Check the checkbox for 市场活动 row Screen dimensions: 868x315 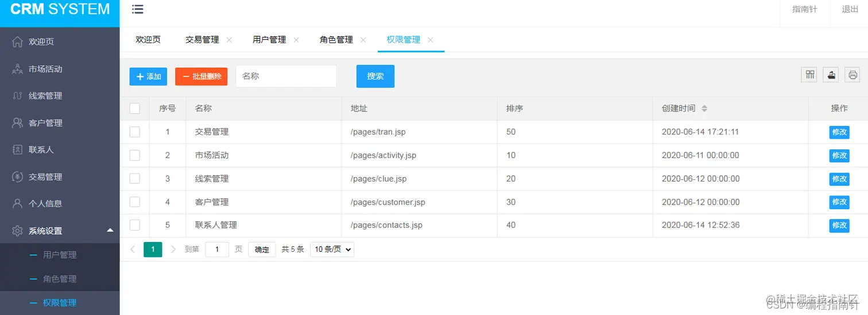[x=135, y=155]
